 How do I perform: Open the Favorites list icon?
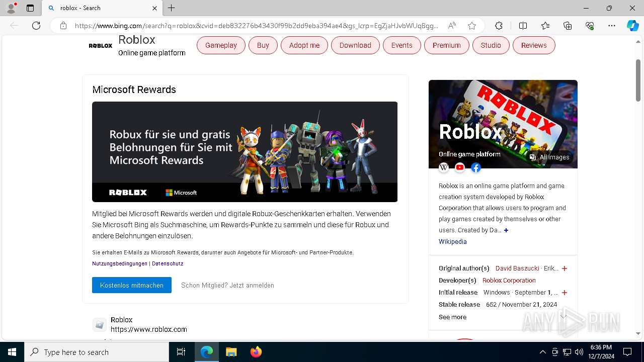click(545, 26)
